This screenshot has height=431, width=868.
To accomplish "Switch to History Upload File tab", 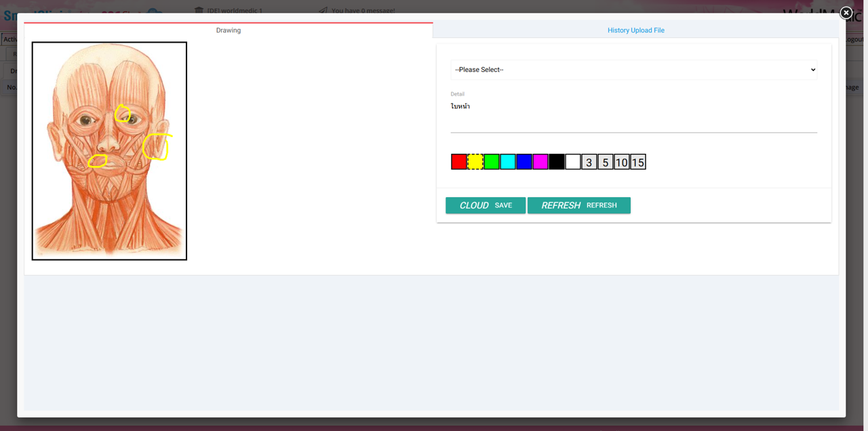I will click(636, 30).
